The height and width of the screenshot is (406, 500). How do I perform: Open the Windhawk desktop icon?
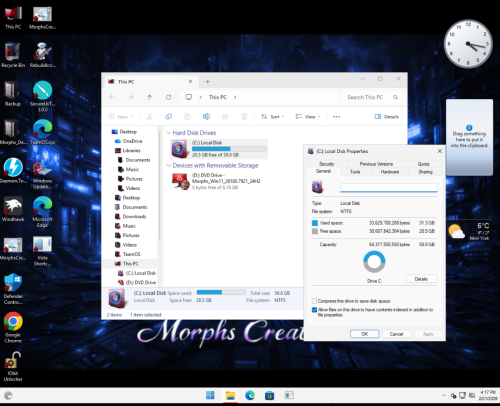(x=13, y=209)
